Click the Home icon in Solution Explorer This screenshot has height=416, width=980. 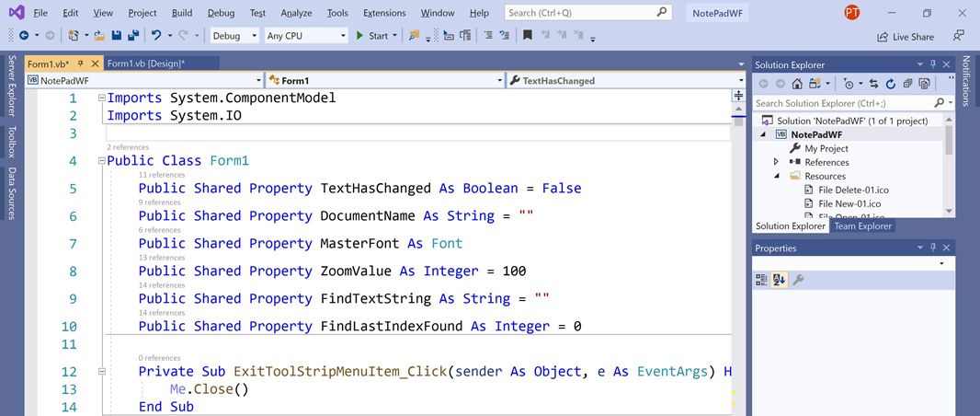(x=797, y=84)
